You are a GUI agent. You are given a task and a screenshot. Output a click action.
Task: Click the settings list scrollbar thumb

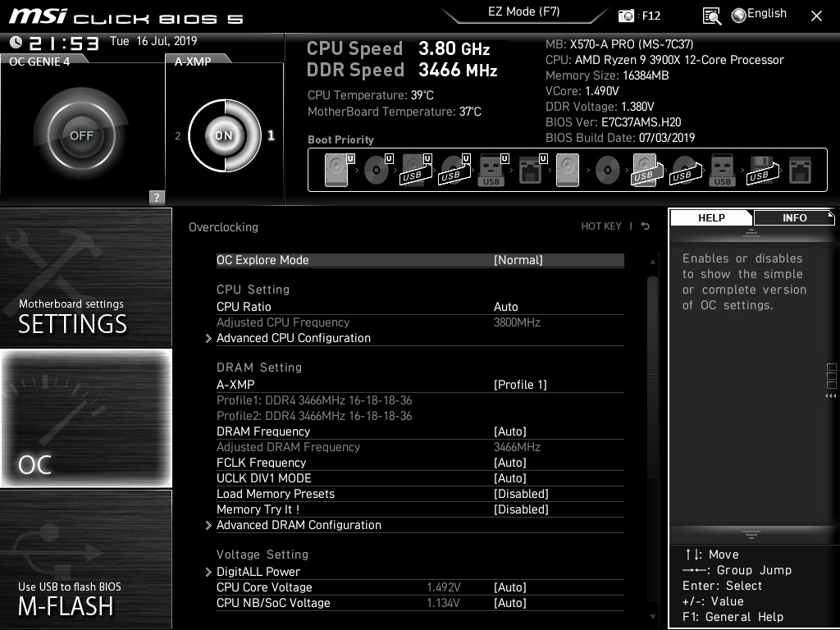pos(652,377)
